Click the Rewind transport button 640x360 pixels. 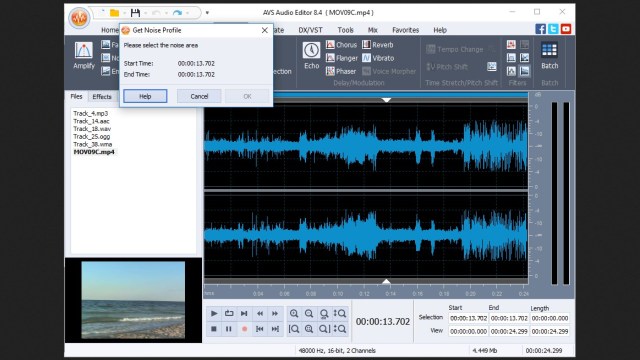coord(260,313)
